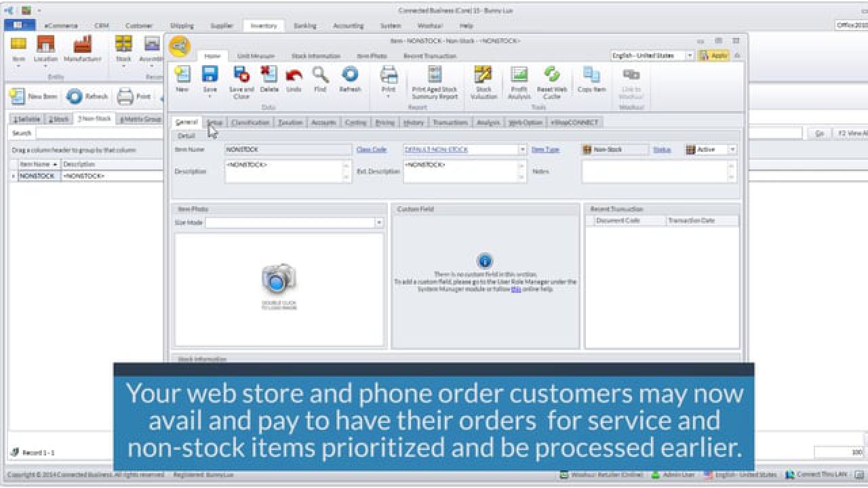This screenshot has height=488, width=868.
Task: Open the Class Code dropdown arrow
Action: (522, 149)
